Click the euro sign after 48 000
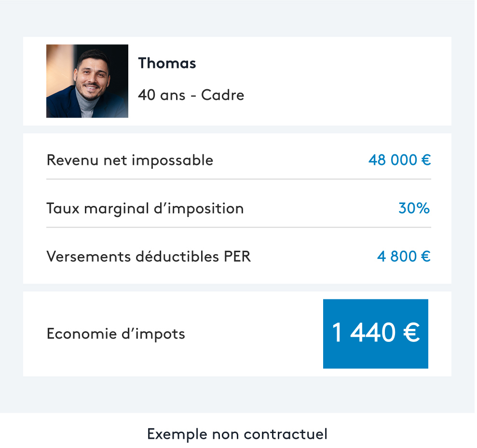Viewport: 477px width, 448px height. click(425, 160)
